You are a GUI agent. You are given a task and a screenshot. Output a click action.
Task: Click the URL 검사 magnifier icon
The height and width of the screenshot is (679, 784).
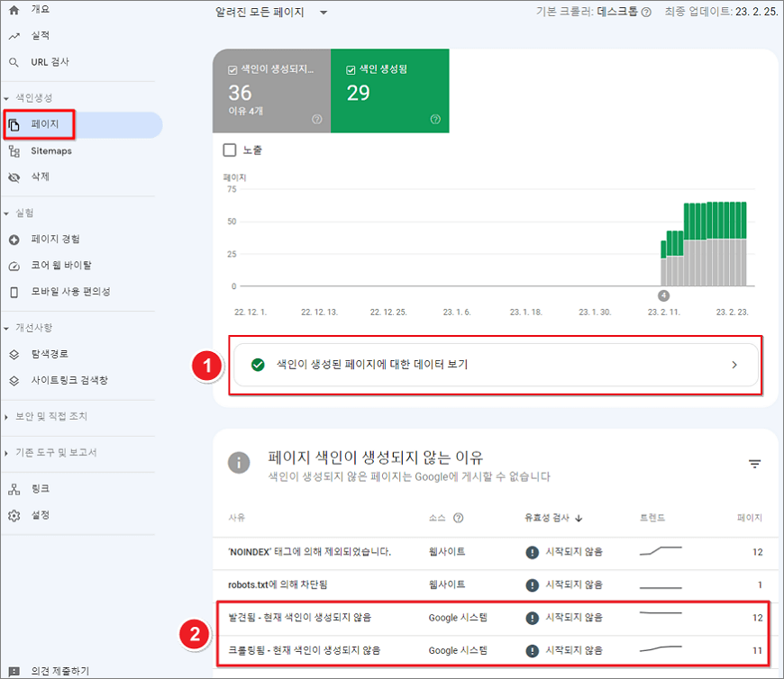click(x=14, y=62)
